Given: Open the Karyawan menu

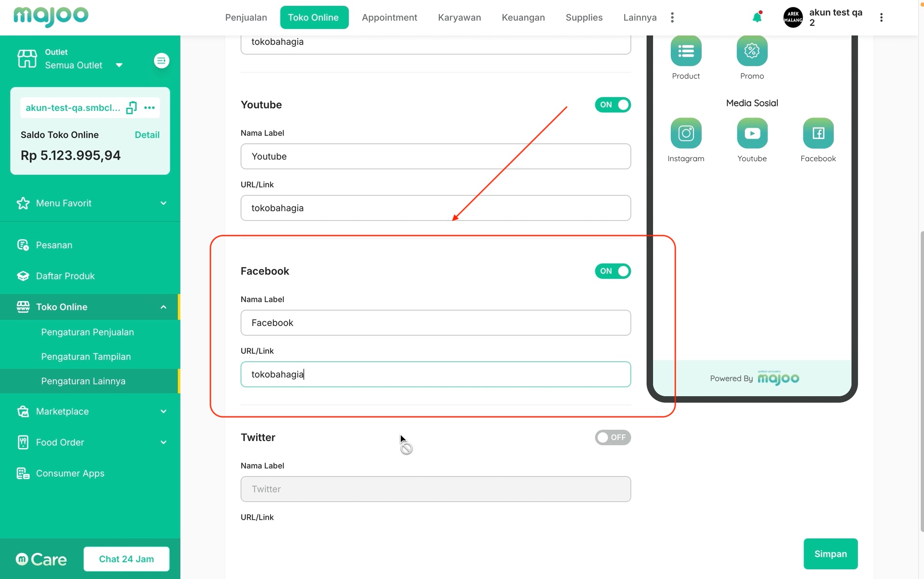Looking at the screenshot, I should pos(459,17).
